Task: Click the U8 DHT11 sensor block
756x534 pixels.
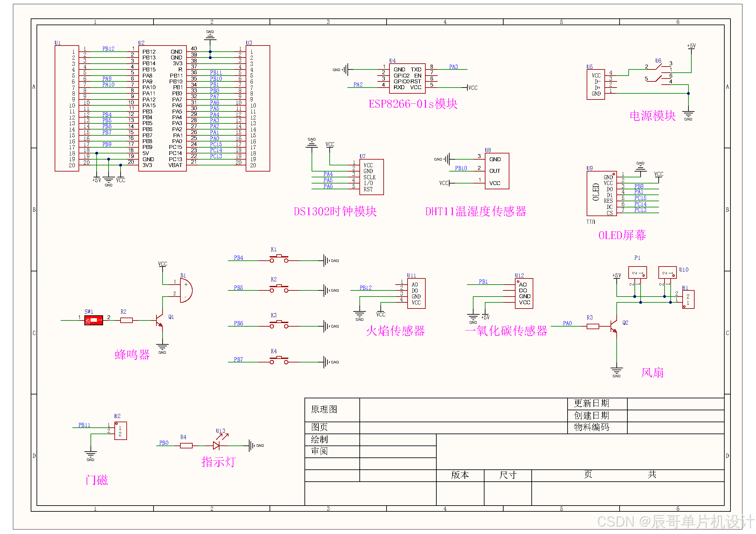Action: (496, 171)
